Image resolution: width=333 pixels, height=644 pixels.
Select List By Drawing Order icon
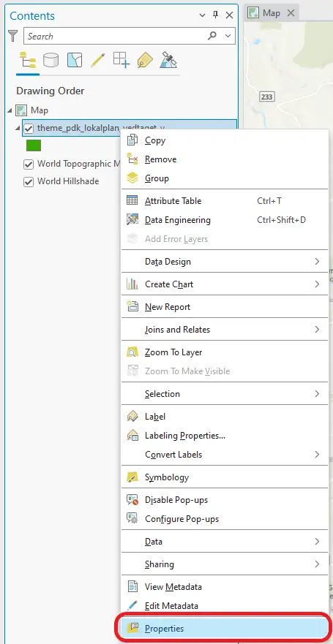pyautogui.click(x=28, y=61)
